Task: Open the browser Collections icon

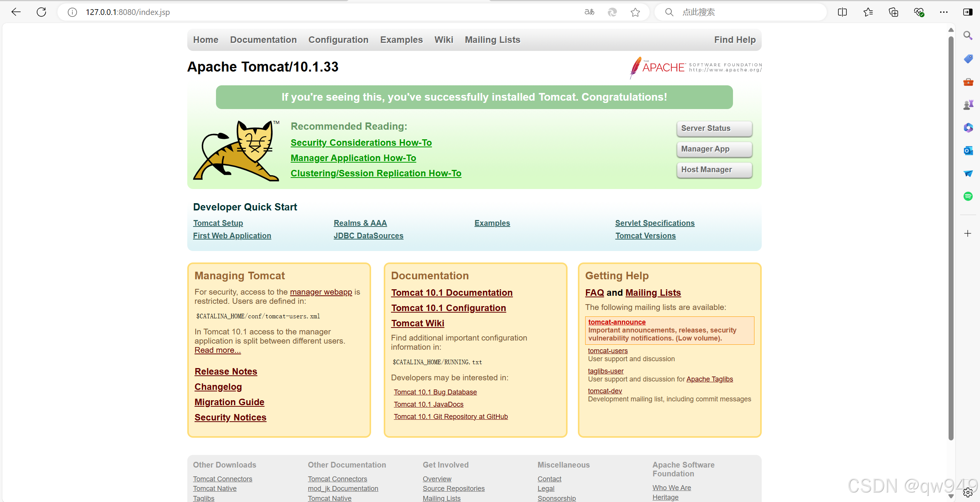Action: coord(893,12)
